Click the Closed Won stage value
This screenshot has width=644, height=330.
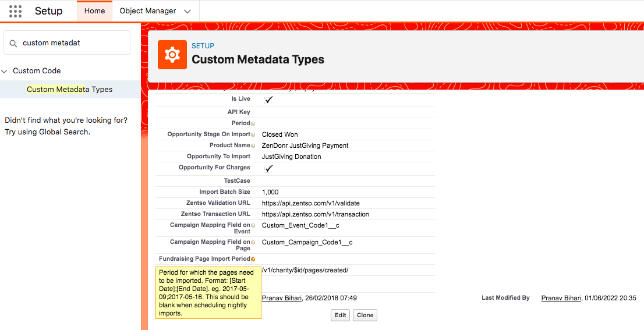point(280,134)
